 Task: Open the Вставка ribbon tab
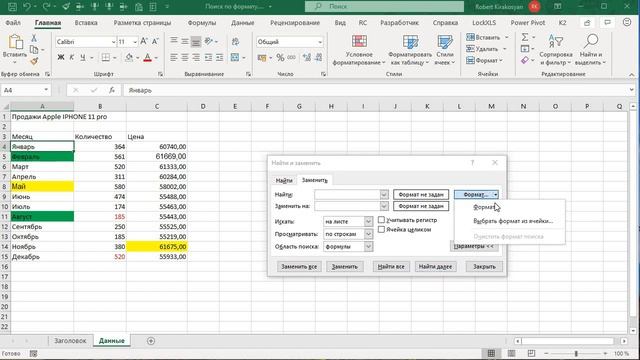click(x=86, y=23)
